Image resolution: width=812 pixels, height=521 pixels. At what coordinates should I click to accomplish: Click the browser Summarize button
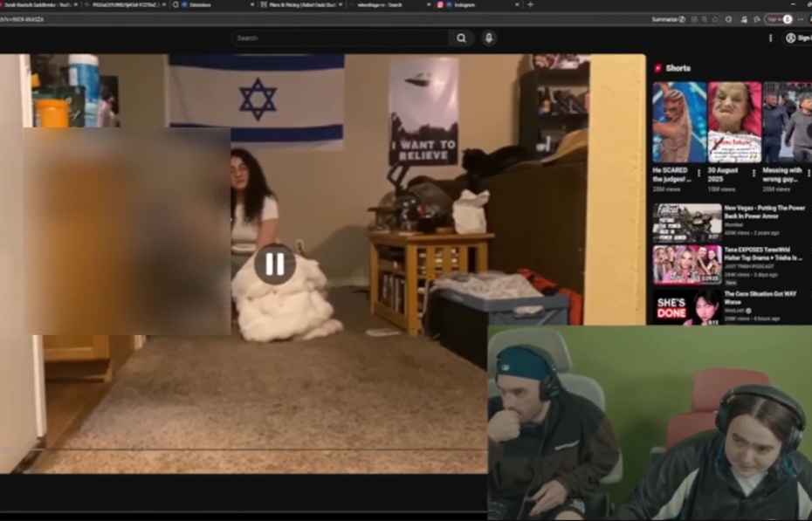(668, 19)
